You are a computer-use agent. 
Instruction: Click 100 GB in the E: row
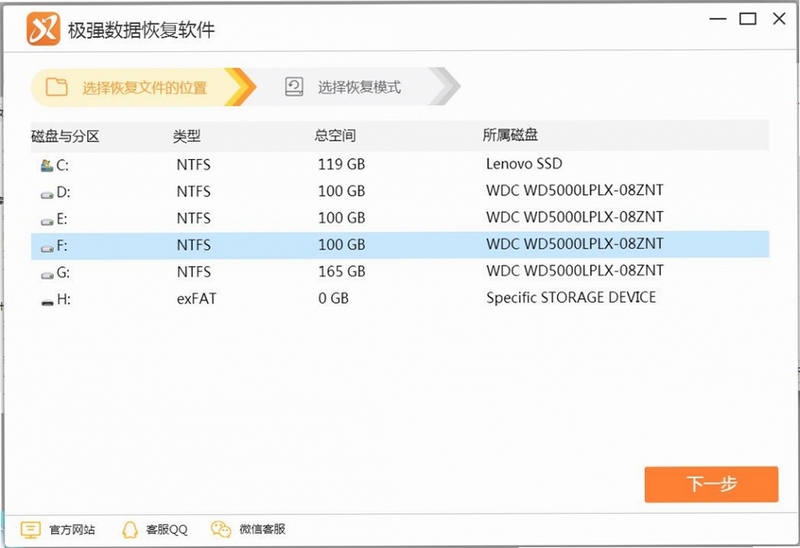pos(341,218)
